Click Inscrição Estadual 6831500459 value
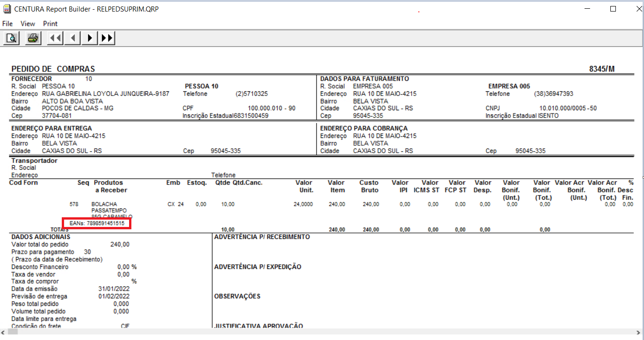The image size is (644, 340). point(251,116)
